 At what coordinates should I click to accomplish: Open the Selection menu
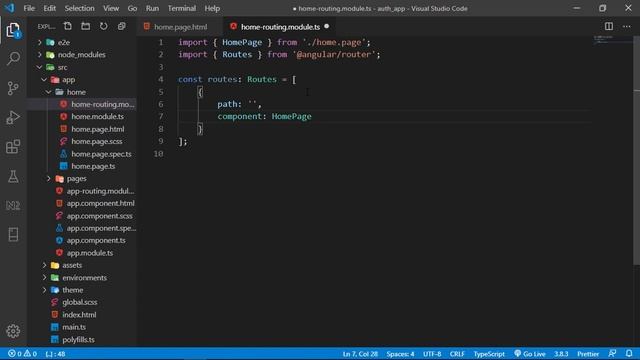coord(80,8)
